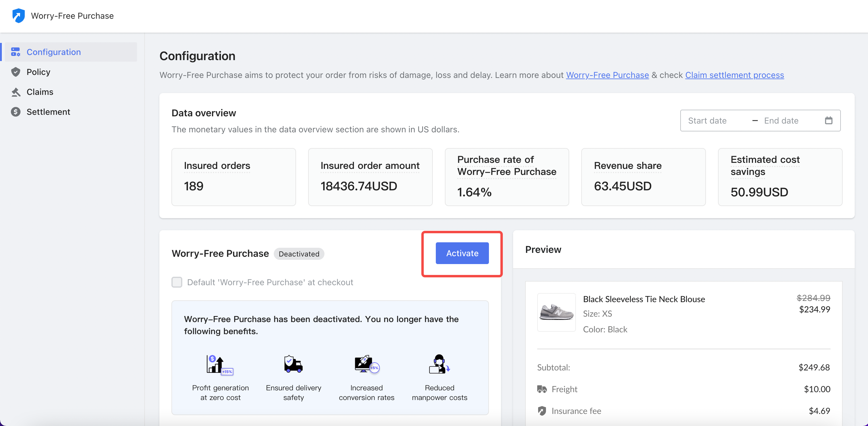
Task: Click the Color: Black text
Action: pyautogui.click(x=605, y=330)
